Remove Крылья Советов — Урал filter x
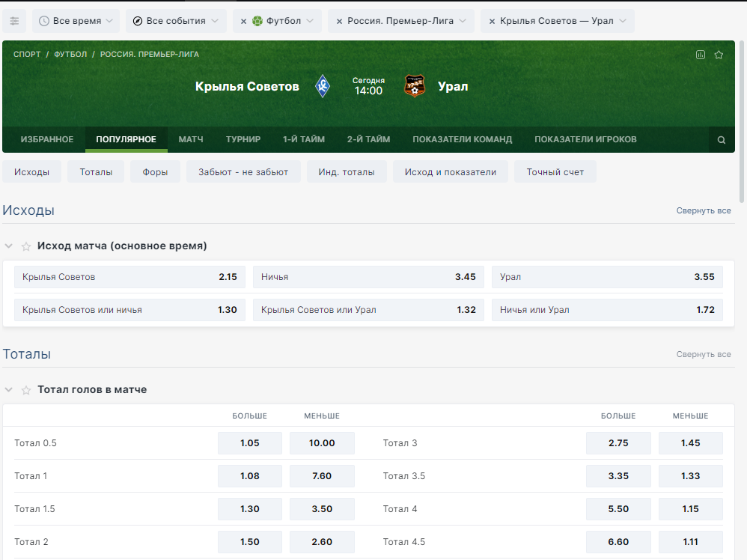The image size is (747, 560). [x=492, y=22]
